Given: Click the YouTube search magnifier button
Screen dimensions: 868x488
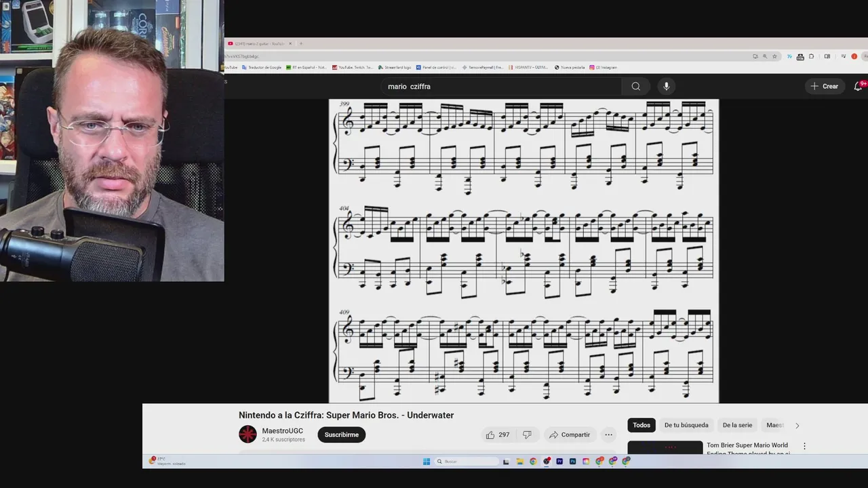Looking at the screenshot, I should click(635, 86).
